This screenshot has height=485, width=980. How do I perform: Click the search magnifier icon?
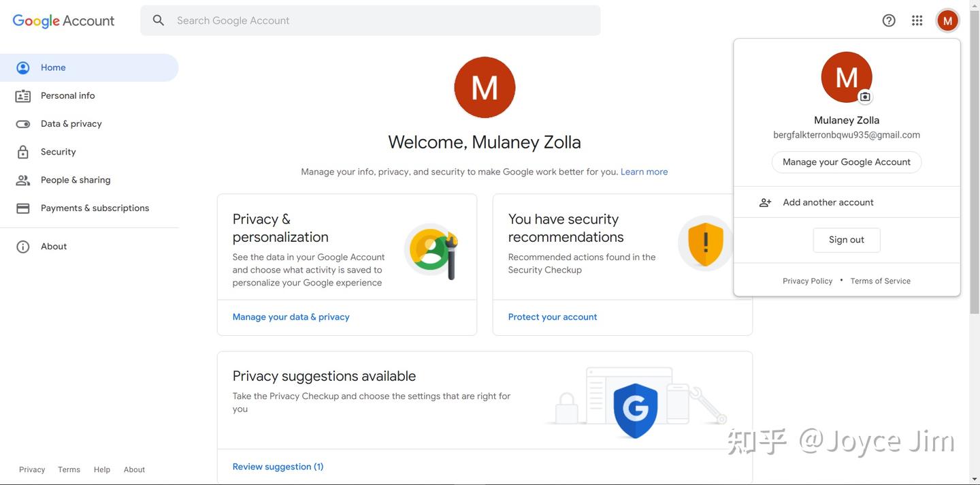(159, 20)
